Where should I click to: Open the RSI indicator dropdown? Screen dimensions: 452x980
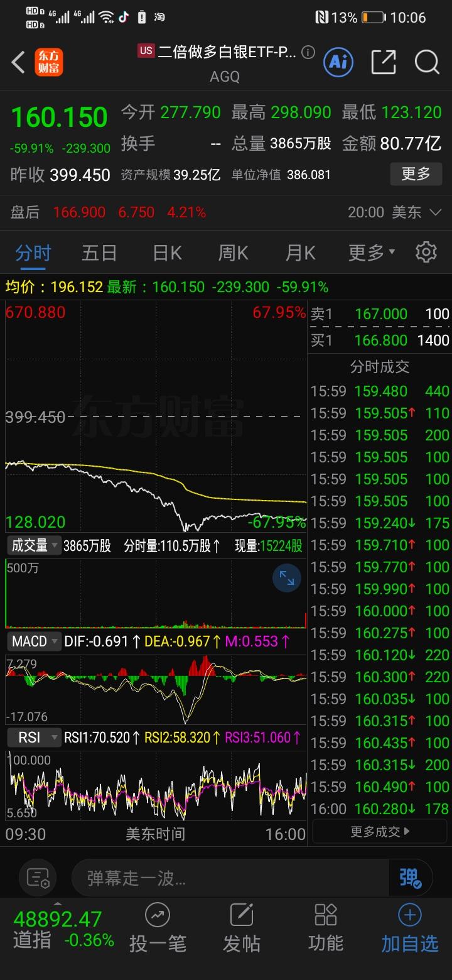34,738
